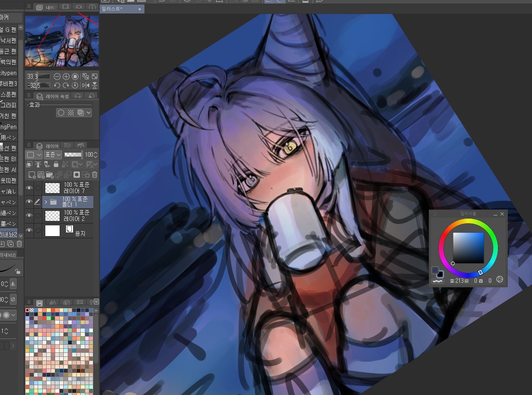Select layer 레이어 2
This screenshot has height=395, width=532.
[x=67, y=215]
